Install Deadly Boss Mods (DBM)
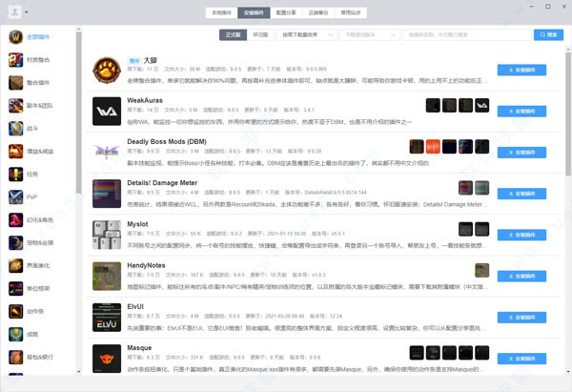 pos(521,153)
